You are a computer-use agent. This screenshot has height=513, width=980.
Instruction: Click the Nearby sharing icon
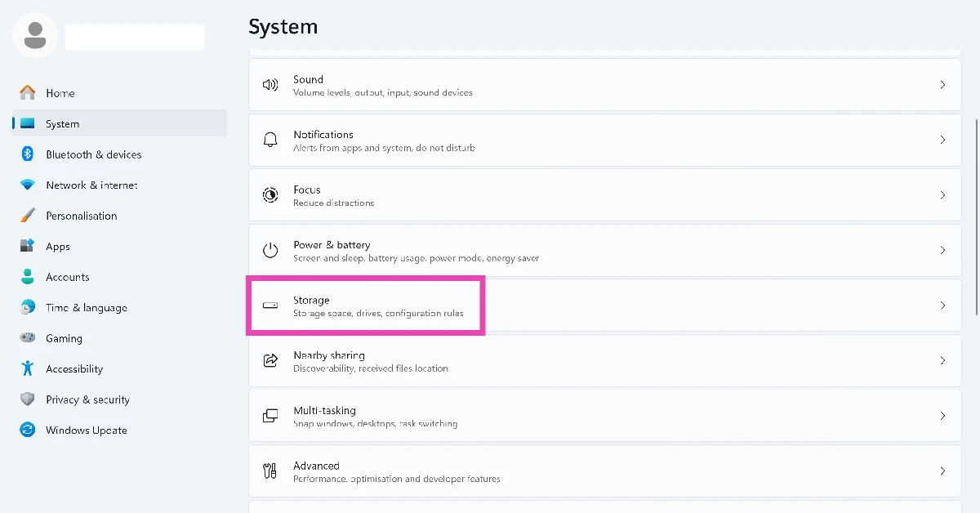coord(270,361)
